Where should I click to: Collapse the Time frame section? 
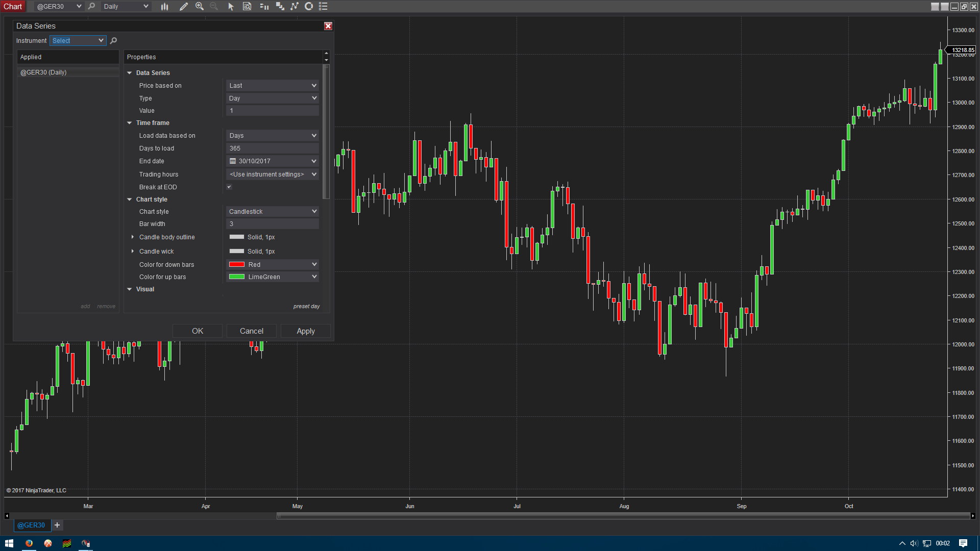130,123
